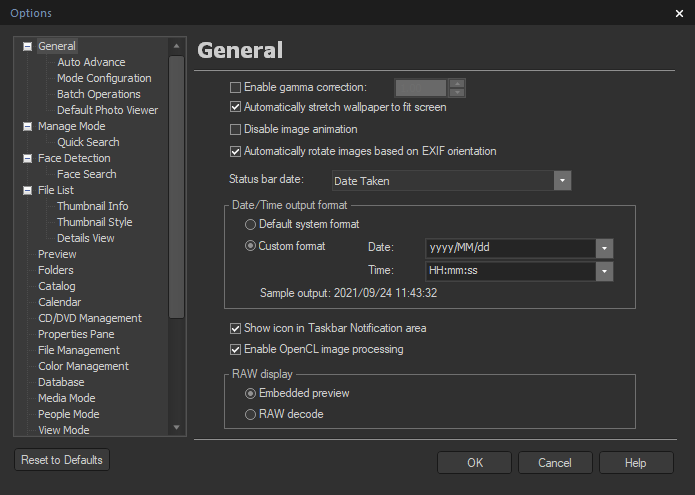Toggle Show icon in Taskbar Notification area
The image size is (695, 495).
235,328
